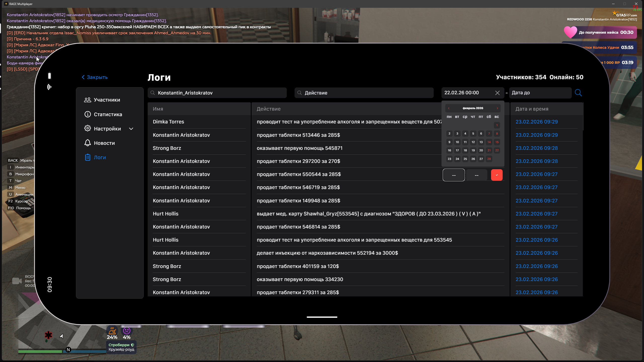Viewport: 644px width, 362px height.
Task: Open the Новости menu item
Action: (104, 143)
